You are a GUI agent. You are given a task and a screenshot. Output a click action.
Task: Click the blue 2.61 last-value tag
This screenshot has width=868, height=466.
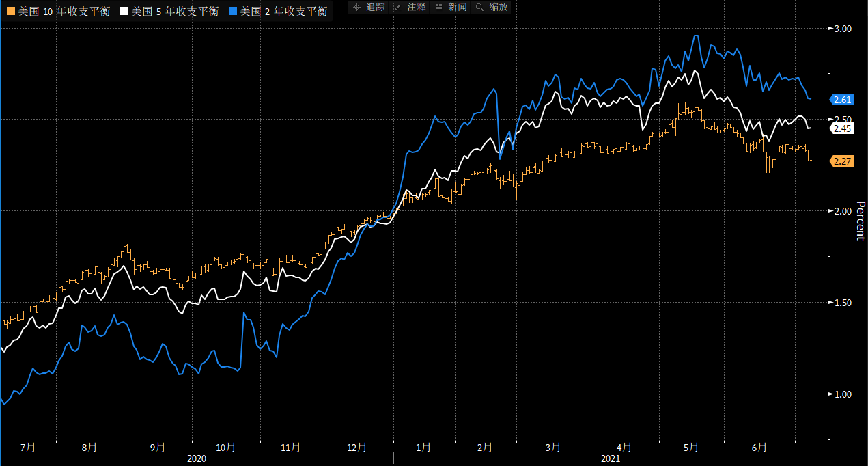pyautogui.click(x=842, y=100)
